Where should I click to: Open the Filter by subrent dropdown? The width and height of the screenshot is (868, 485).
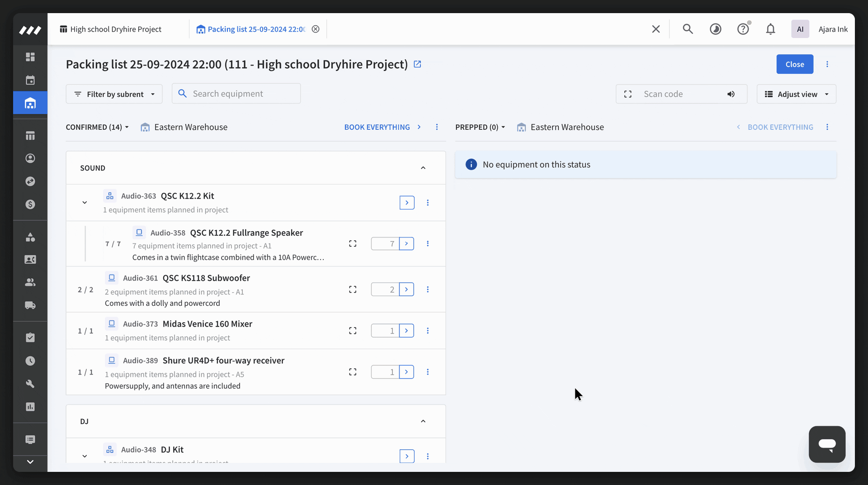point(114,94)
